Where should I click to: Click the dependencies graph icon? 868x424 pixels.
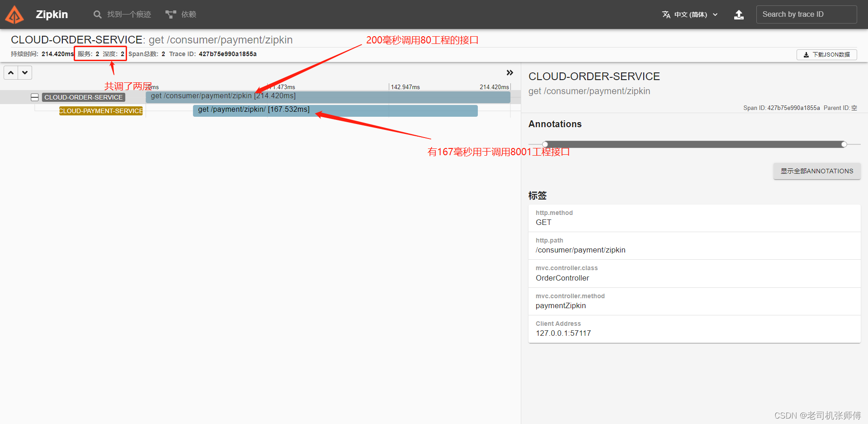[x=170, y=14]
